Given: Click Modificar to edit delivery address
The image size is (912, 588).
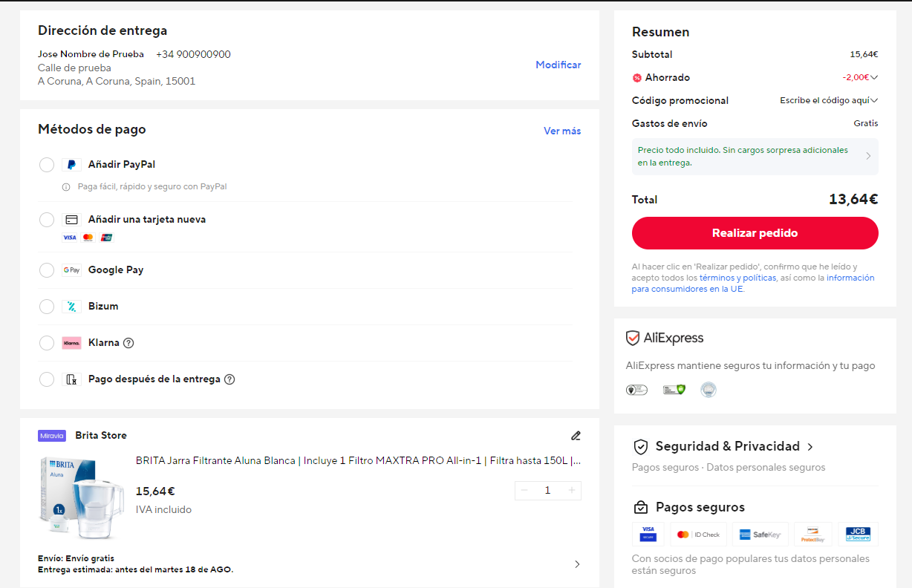Looking at the screenshot, I should tap(558, 65).
